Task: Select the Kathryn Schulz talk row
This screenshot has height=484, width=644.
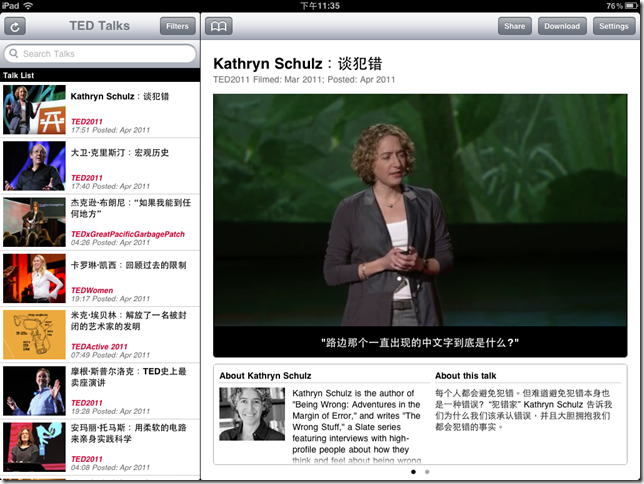Action: (100, 110)
